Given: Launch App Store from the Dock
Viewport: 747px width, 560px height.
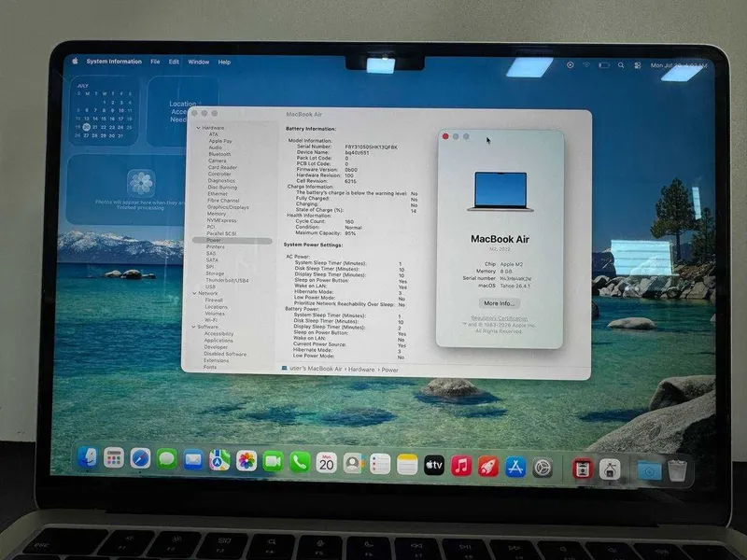Looking at the screenshot, I should [x=515, y=468].
